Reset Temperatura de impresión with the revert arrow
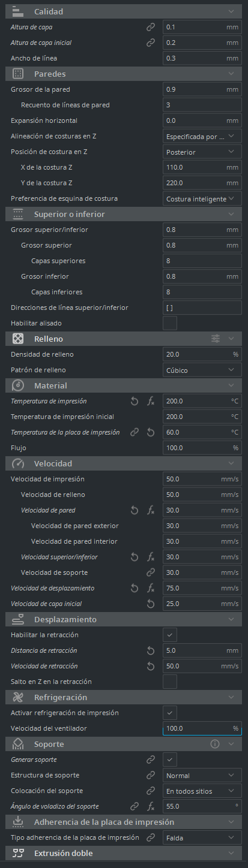Image resolution: width=248 pixels, height=868 pixels. pos(135,401)
